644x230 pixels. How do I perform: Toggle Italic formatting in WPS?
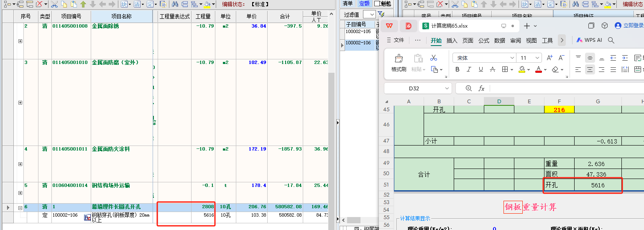click(x=469, y=69)
